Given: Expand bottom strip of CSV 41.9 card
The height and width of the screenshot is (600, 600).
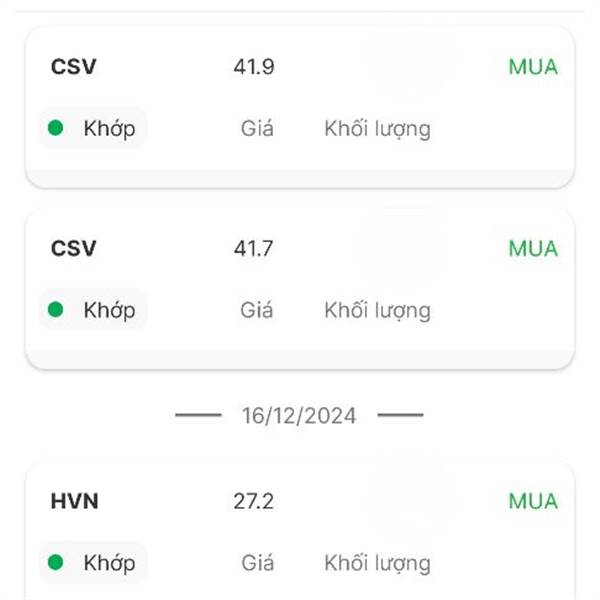Looking at the screenshot, I should (x=300, y=179).
